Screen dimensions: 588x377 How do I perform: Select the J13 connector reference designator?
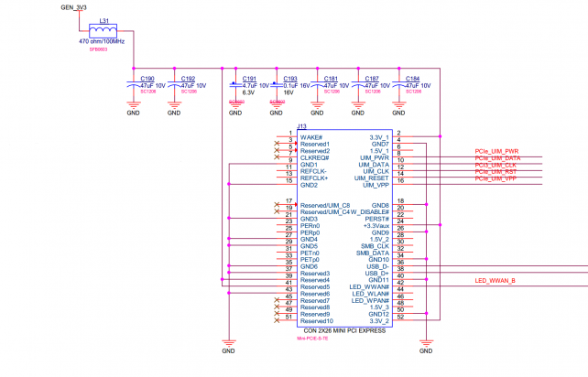pos(301,127)
